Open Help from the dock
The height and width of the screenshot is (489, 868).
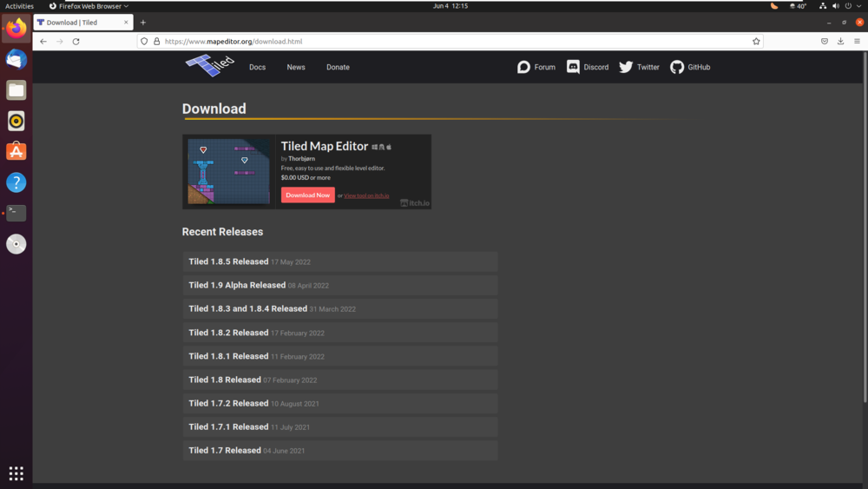(16, 182)
